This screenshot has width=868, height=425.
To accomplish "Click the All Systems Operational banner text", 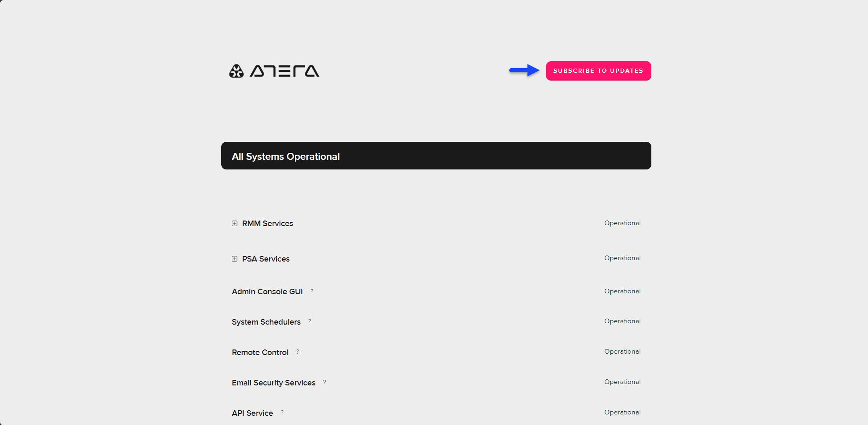I will point(286,157).
